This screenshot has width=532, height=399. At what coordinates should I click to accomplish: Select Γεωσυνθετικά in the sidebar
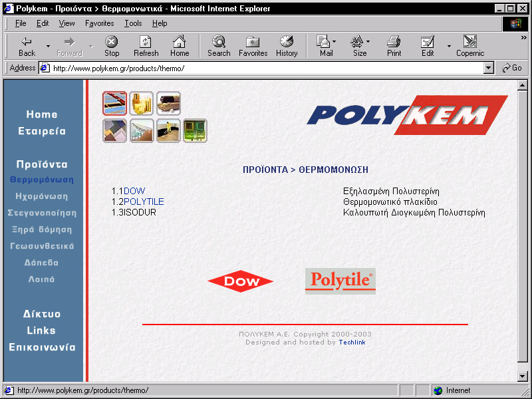tap(42, 246)
